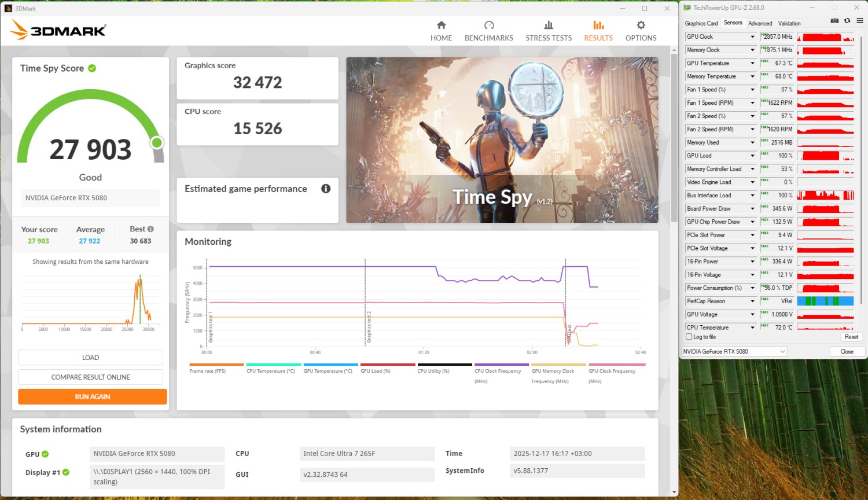Open the PerfCap Reason sensor dropdown
Screen dimensions: 868x500
(x=752, y=301)
